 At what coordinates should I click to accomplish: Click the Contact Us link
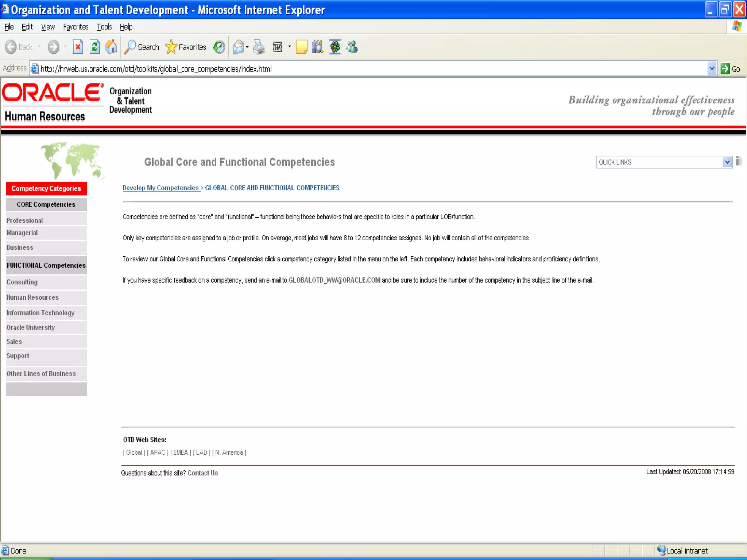[x=202, y=473]
